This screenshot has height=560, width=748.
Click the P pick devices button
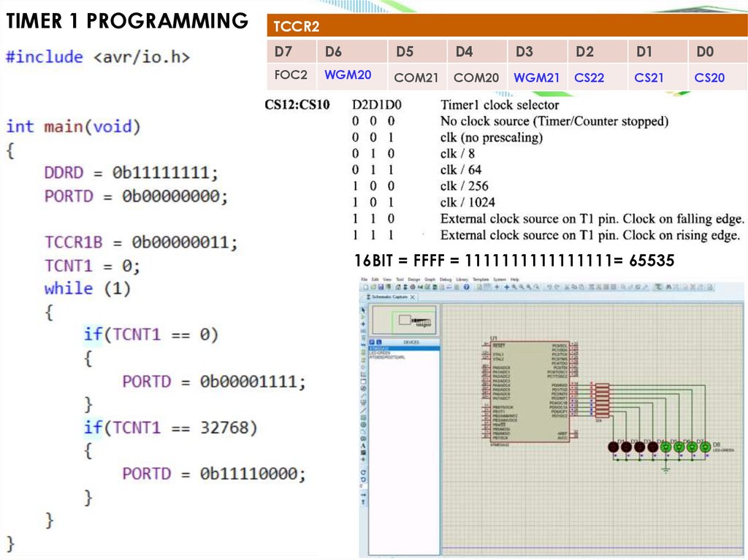pos(371,342)
